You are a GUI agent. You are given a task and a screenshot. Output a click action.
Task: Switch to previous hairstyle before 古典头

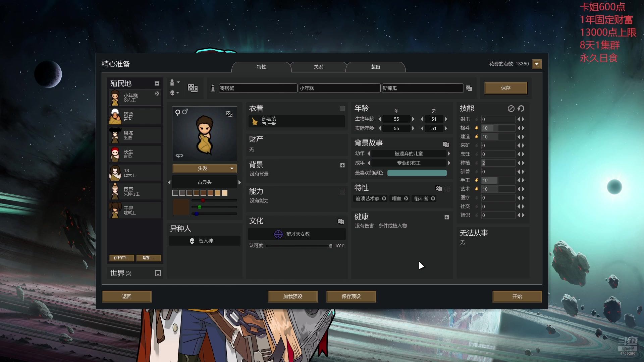169,182
